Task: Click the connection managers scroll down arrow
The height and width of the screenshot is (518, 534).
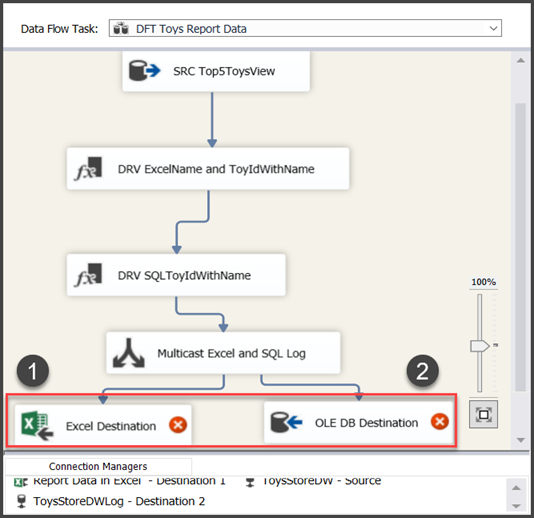Action: [x=516, y=506]
